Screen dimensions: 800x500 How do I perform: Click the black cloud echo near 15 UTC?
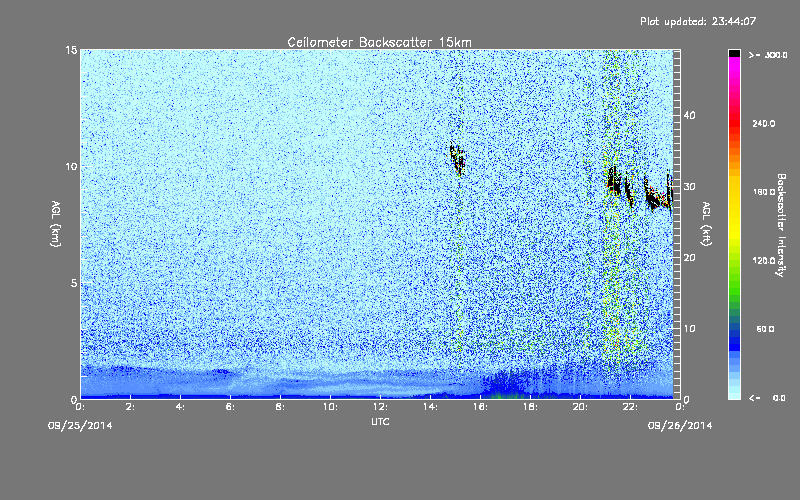[x=457, y=160]
